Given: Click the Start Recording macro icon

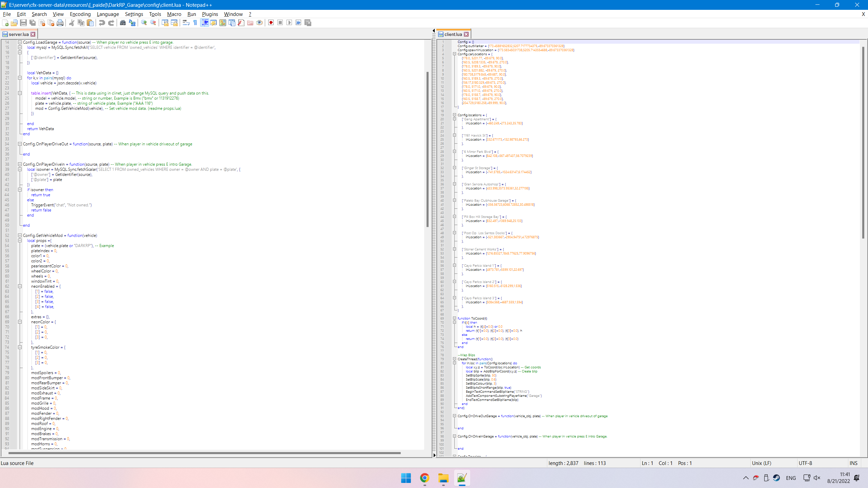Looking at the screenshot, I should coord(271,23).
